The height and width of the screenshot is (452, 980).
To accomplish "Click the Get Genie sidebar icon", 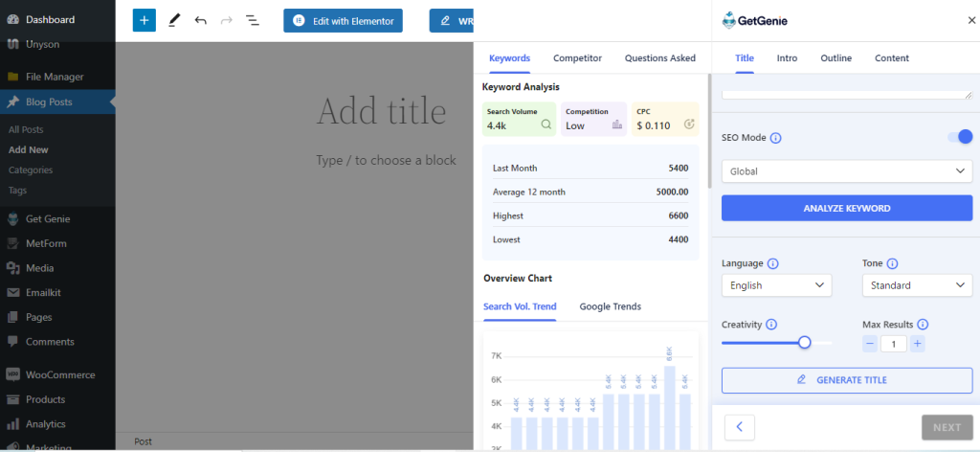I will tap(13, 218).
